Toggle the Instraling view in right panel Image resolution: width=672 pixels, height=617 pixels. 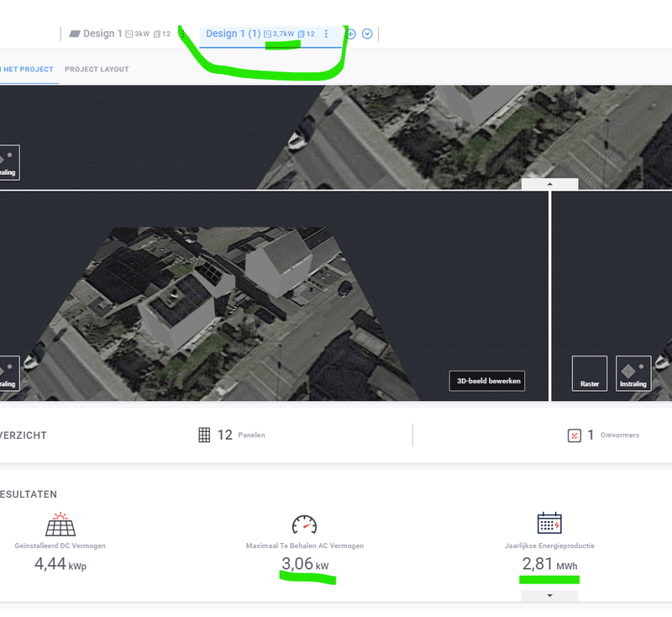[633, 373]
